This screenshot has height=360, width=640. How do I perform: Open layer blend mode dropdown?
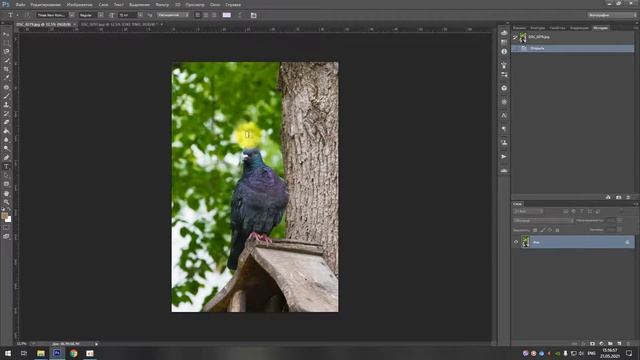tap(543, 220)
